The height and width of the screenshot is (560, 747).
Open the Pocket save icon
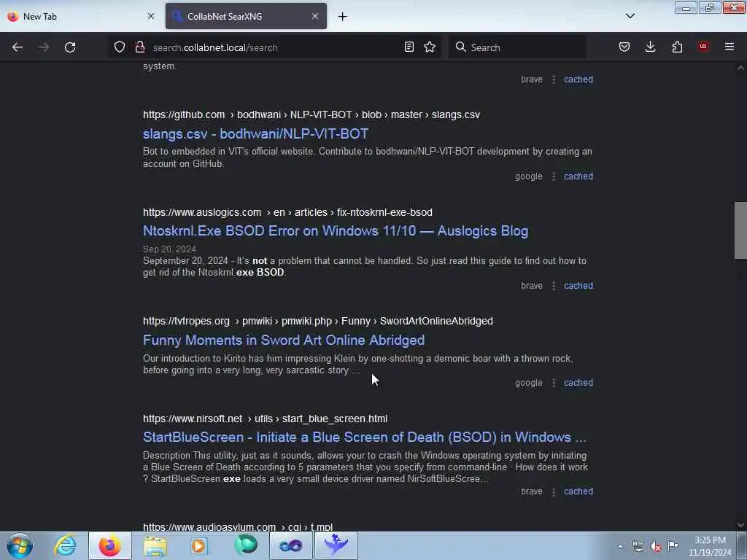(x=624, y=47)
